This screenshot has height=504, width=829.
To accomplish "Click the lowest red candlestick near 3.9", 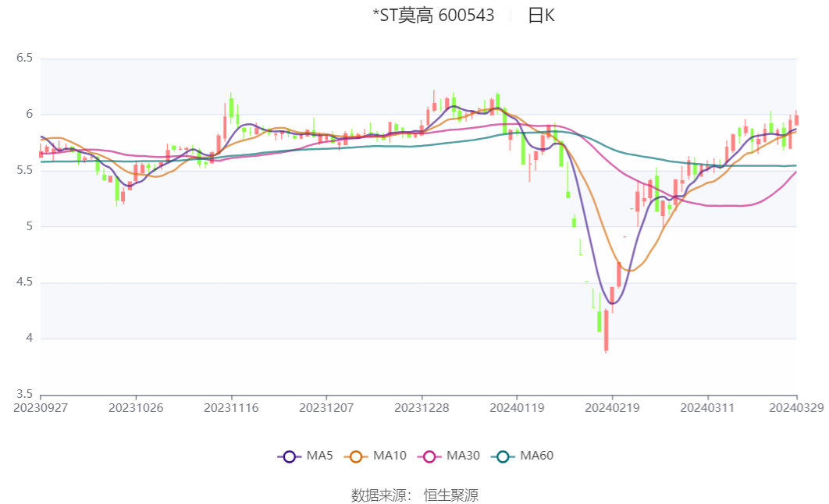I will click(x=606, y=330).
